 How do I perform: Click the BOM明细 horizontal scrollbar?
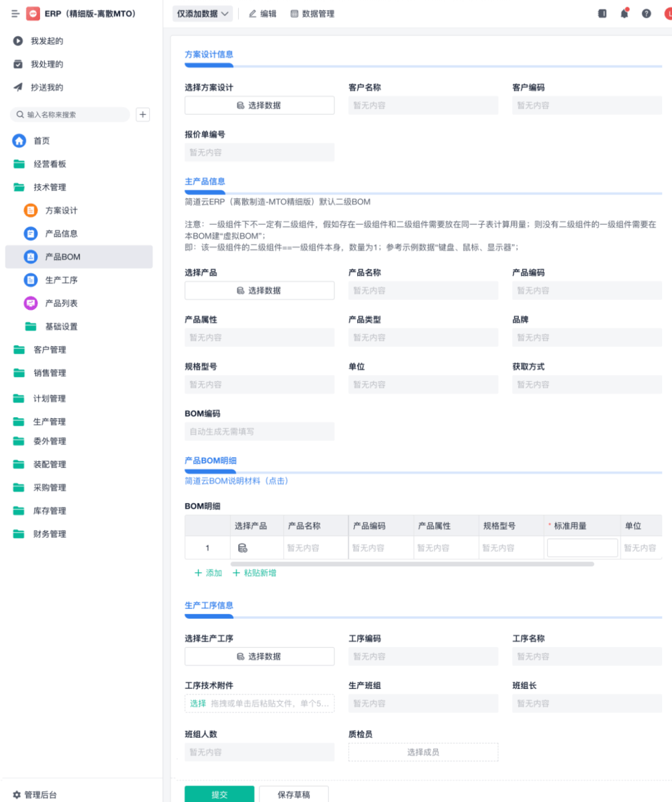coord(412,564)
